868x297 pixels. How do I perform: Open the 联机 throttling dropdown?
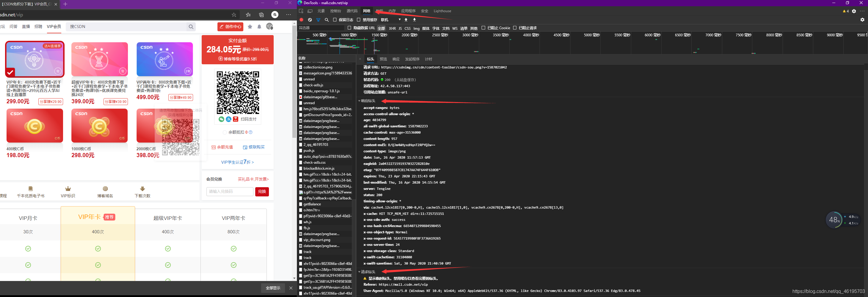(x=391, y=20)
